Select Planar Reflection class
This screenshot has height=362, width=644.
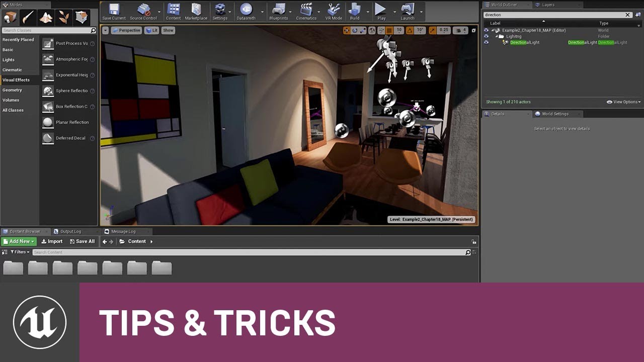click(68, 122)
